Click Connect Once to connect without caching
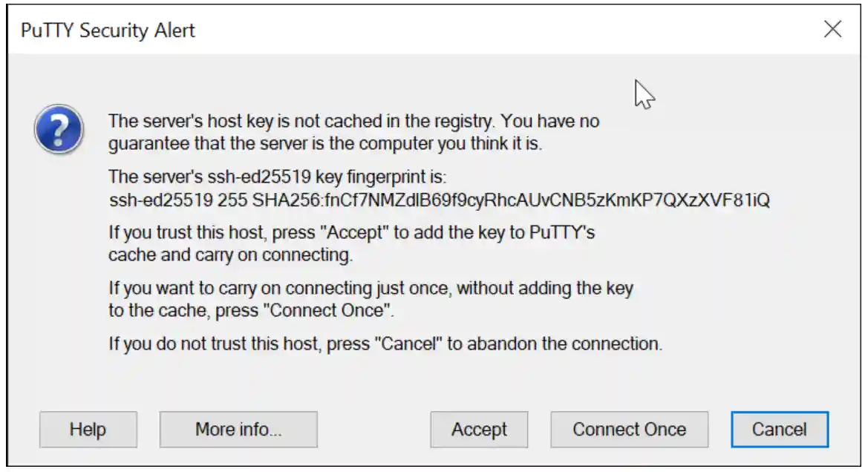 pyautogui.click(x=629, y=429)
